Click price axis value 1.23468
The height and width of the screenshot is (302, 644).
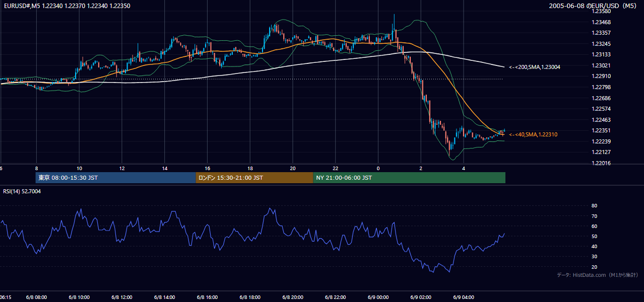tap(601, 22)
